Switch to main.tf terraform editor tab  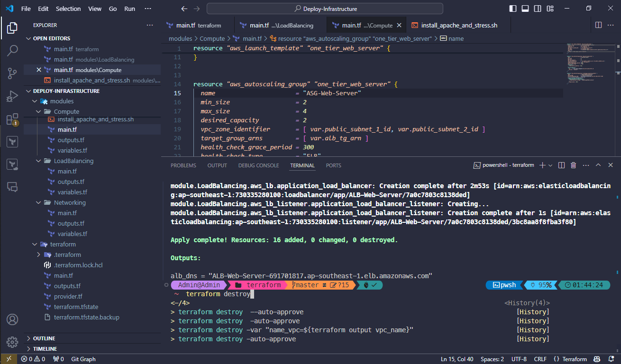(198, 25)
